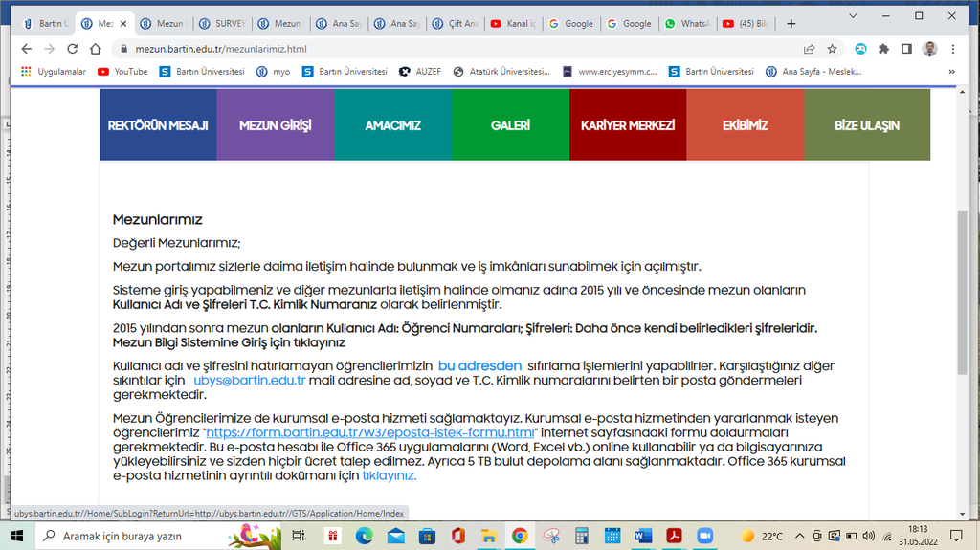The width and height of the screenshot is (980, 550).
Task: Click 'Mezun Bilgi Sistemine Giriş için tıklayınız'
Action: [229, 342]
